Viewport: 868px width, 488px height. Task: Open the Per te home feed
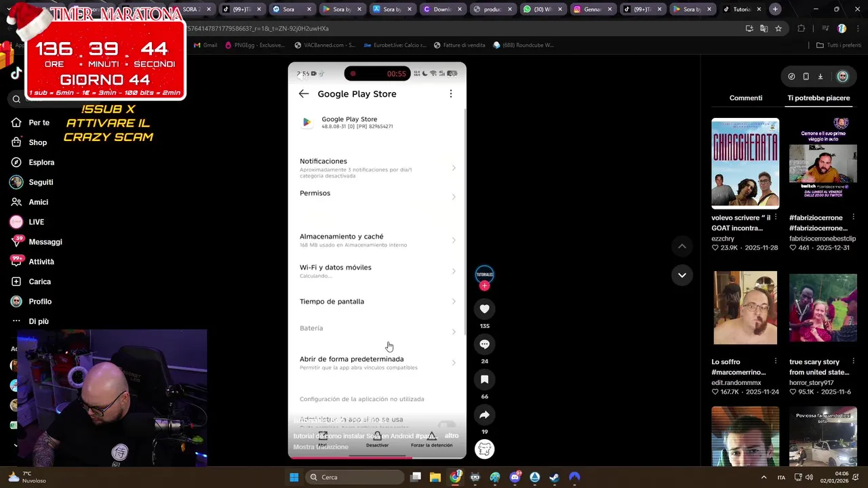(x=31, y=123)
